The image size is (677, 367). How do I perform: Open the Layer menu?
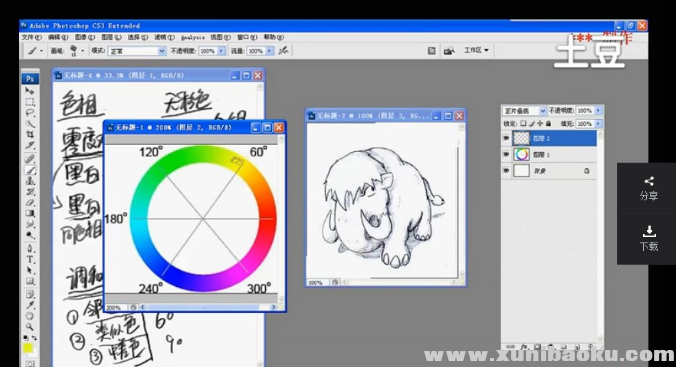click(111, 37)
